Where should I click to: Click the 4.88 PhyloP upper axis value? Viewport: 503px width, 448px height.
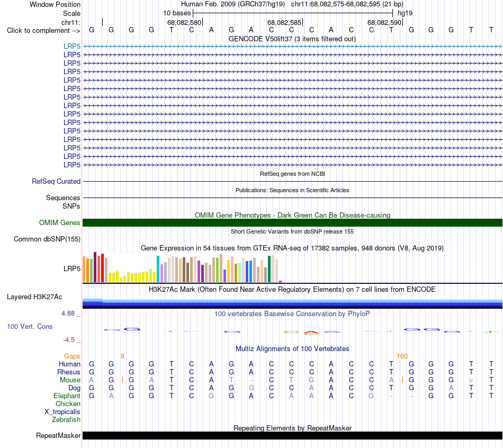pyautogui.click(x=68, y=313)
